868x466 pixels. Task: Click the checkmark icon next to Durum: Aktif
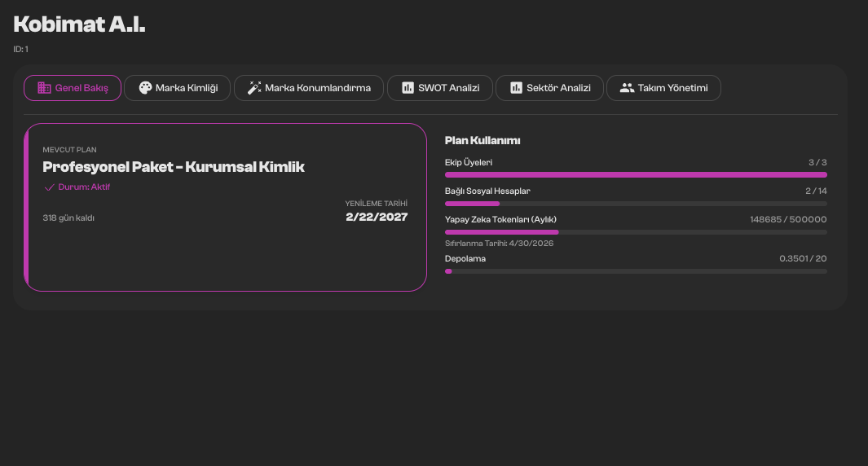pyautogui.click(x=49, y=187)
